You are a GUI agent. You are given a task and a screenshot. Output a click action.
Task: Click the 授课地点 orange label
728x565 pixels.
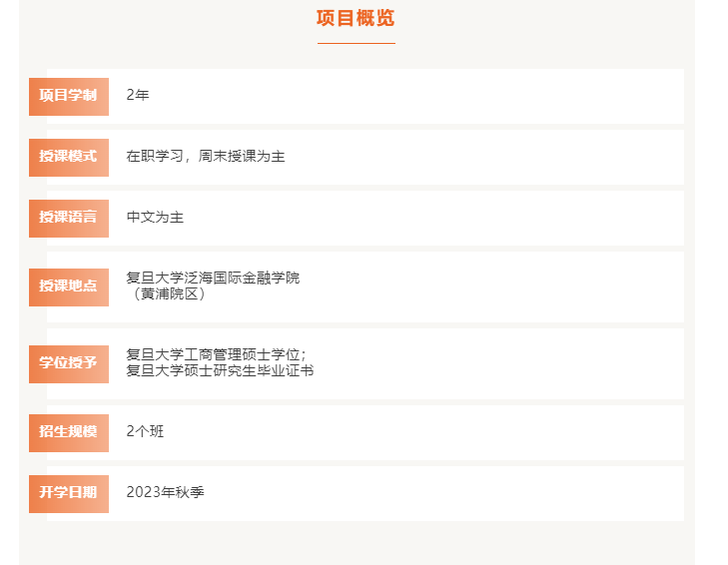click(x=68, y=286)
